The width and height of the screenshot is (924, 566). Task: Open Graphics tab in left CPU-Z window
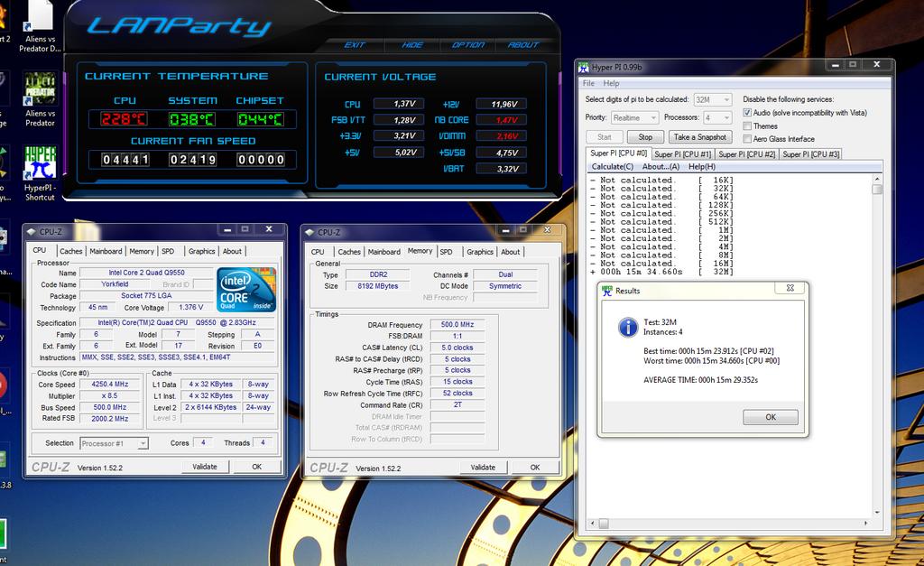201,251
